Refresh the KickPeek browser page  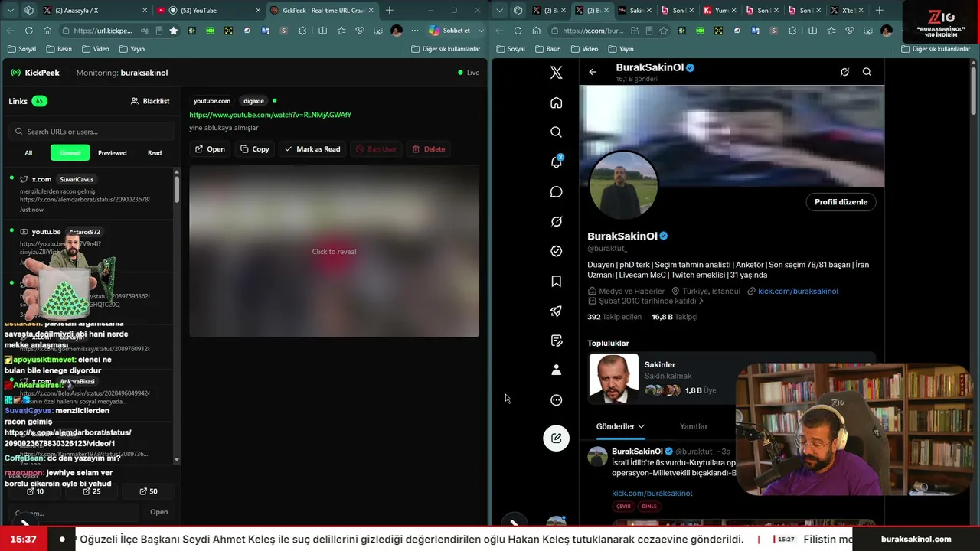tap(29, 31)
